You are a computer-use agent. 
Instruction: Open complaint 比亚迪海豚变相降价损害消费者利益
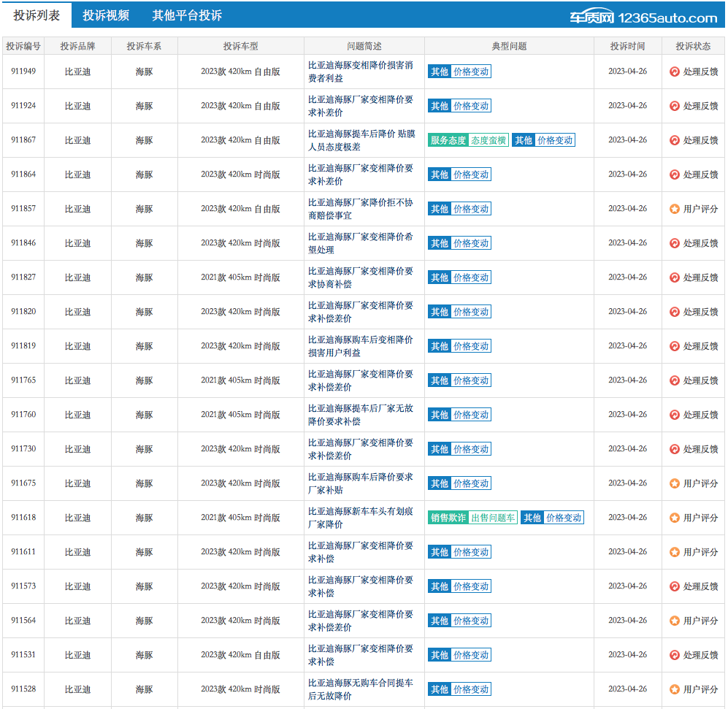(361, 72)
